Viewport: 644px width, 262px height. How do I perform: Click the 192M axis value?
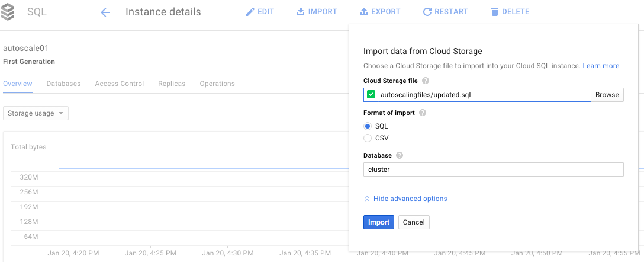(x=29, y=207)
